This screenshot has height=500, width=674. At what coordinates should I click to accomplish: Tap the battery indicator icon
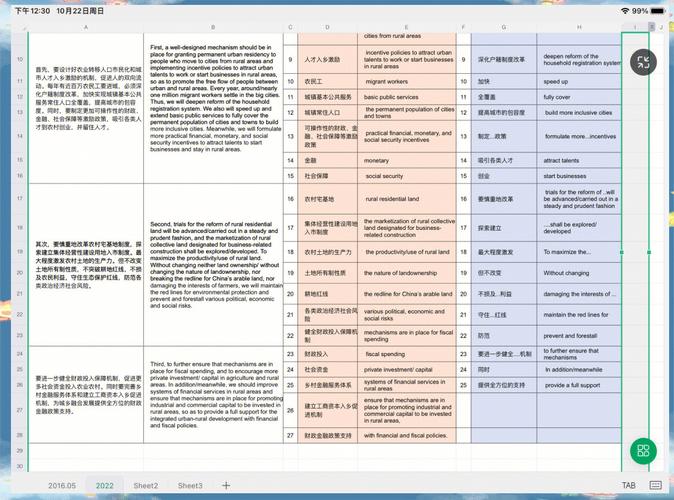657,11
